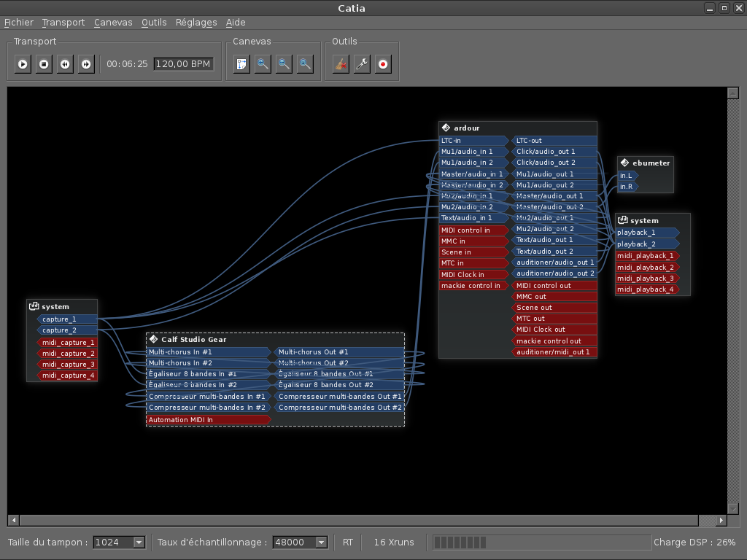Fast-forward transport with the forwards button
Viewport: 747px width, 560px height.
pyautogui.click(x=86, y=64)
